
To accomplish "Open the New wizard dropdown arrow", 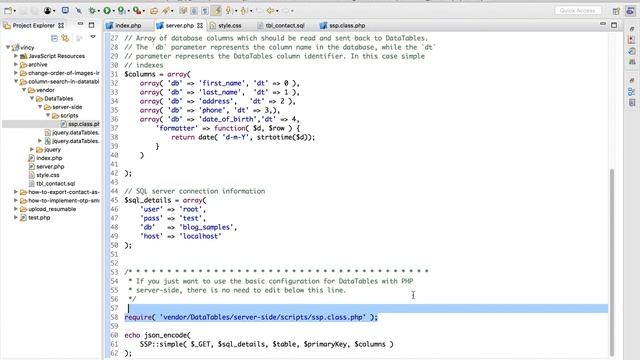I will [15, 11].
